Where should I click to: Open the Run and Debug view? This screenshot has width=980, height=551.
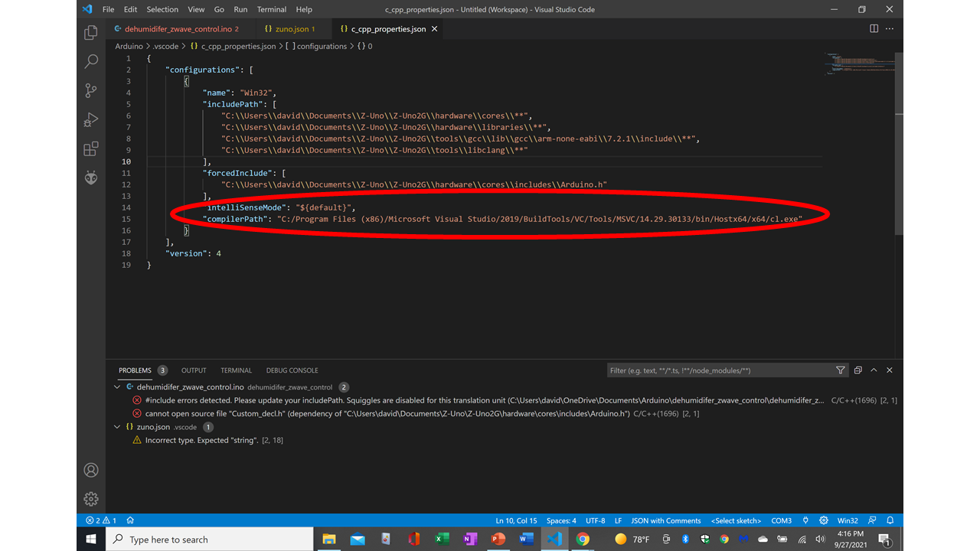pyautogui.click(x=91, y=119)
